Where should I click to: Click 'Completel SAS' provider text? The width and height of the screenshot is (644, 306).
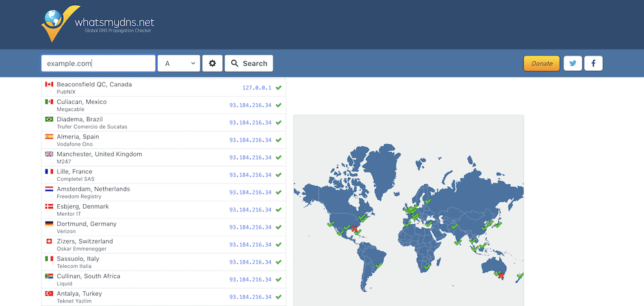click(75, 179)
